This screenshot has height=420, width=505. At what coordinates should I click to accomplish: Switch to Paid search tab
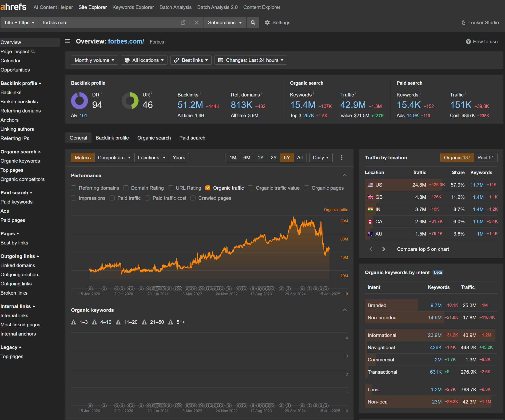pos(192,138)
